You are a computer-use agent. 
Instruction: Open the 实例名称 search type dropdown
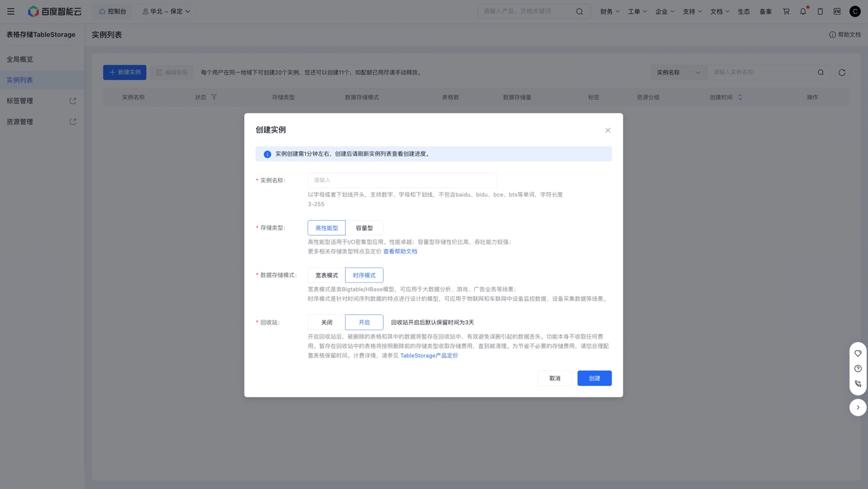[678, 72]
